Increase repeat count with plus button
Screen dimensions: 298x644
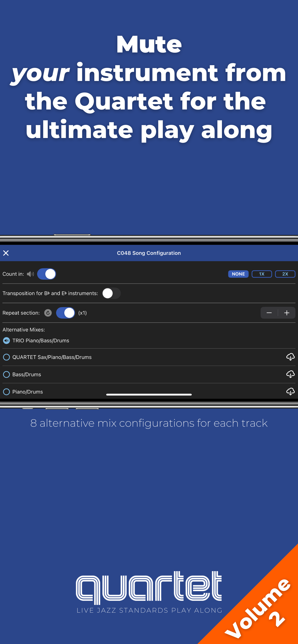[x=287, y=313]
